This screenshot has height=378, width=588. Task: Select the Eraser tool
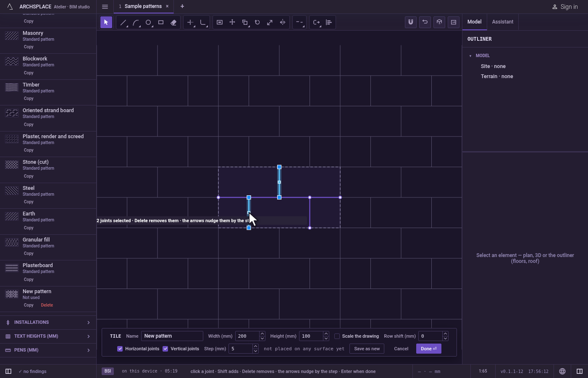173,22
